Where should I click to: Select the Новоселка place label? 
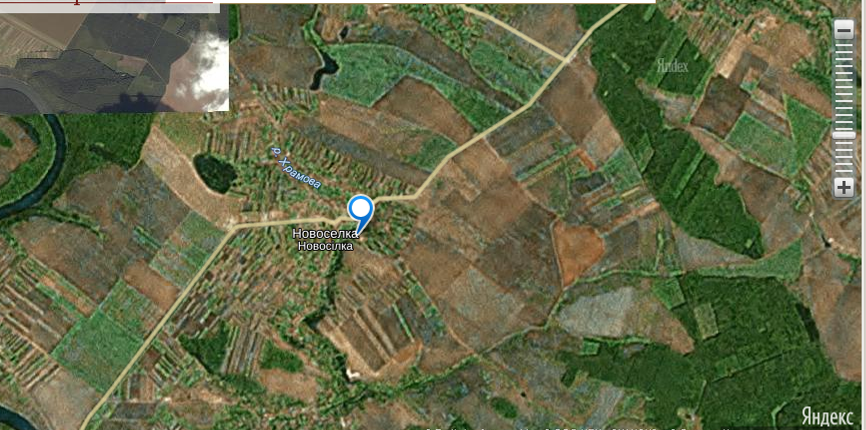click(x=325, y=234)
